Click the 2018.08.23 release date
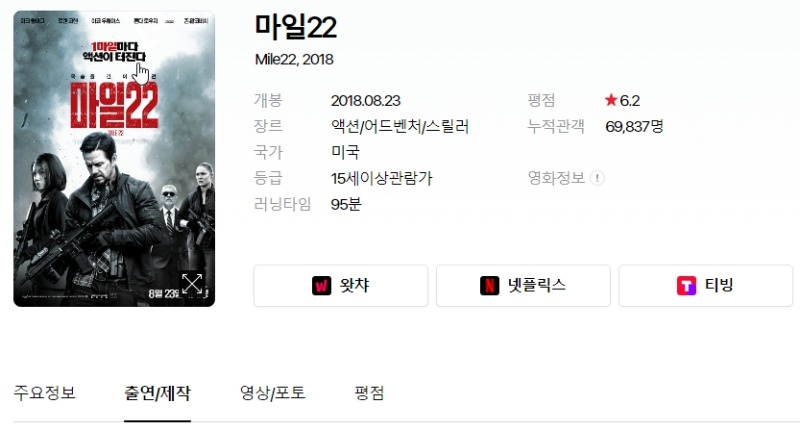 (365, 100)
